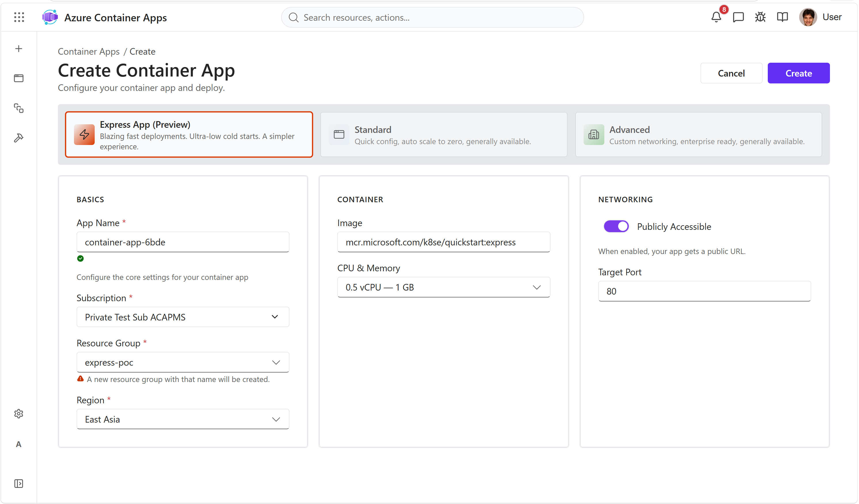
Task: Click the 'Create Container App' heading
Action: 146,70
